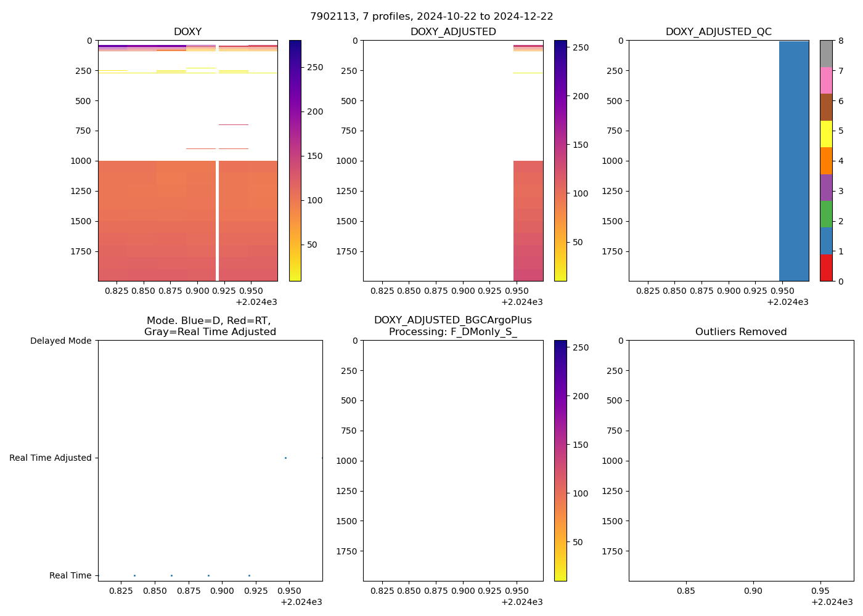Click the 'Delayed Mode' y-axis label

60,341
